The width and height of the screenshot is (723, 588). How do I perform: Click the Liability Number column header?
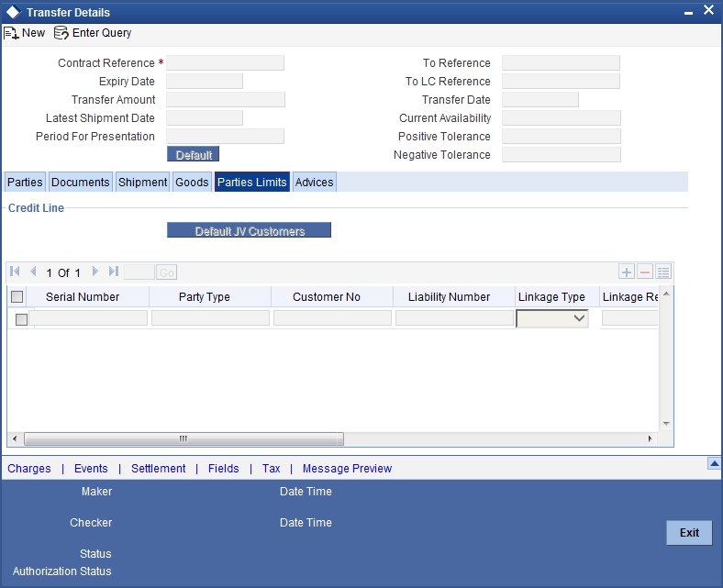449,297
